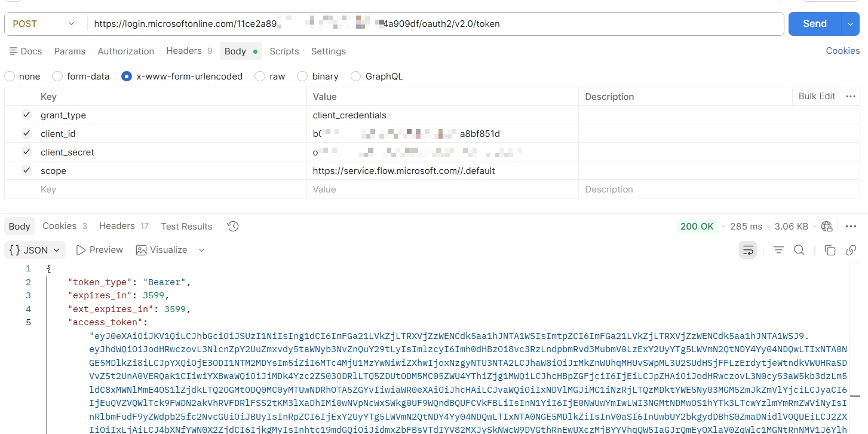Uncheck the client_secret parameter row
This screenshot has height=434, width=868.
[26, 152]
